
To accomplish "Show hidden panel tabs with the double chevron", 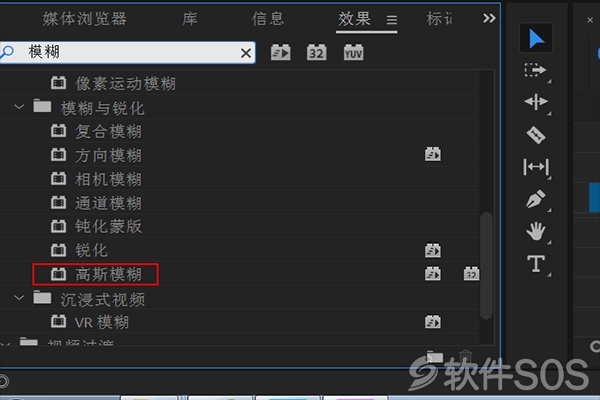I will [x=489, y=18].
